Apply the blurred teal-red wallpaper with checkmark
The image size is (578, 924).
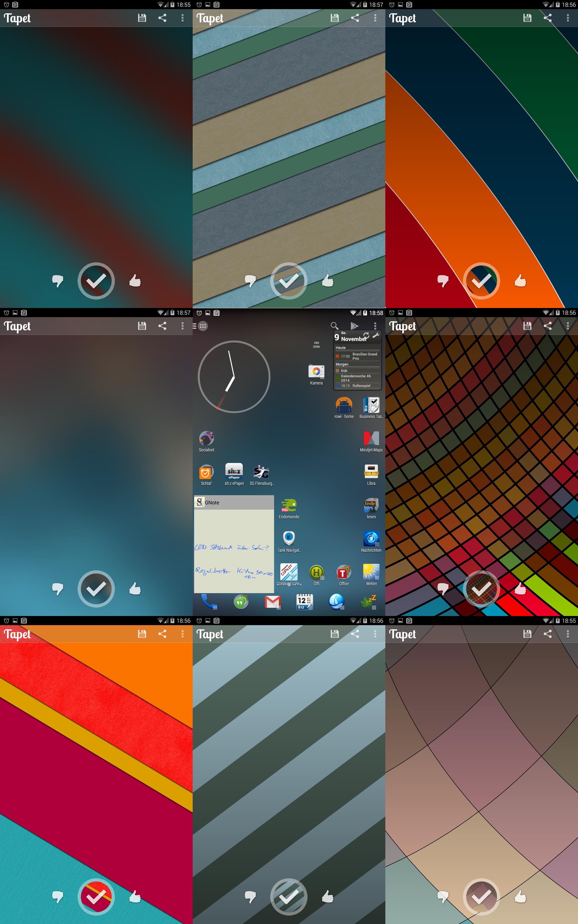pos(96,281)
